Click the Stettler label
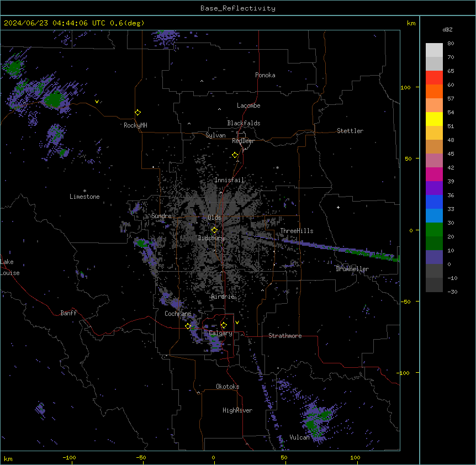 pyautogui.click(x=350, y=131)
